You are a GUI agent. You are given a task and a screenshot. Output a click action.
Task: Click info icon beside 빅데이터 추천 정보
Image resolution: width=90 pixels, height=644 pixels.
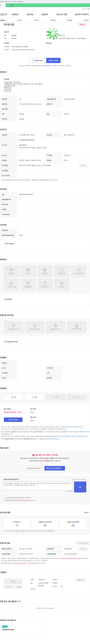pyautogui.click(x=15, y=620)
